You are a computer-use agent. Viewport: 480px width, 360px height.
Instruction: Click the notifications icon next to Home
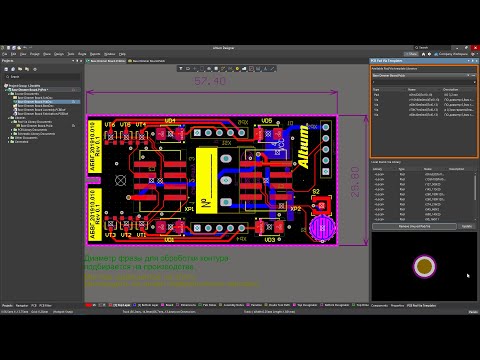click(x=429, y=54)
